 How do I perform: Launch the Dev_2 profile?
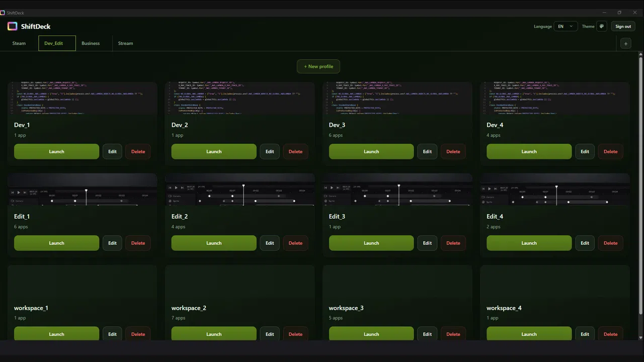point(214,151)
